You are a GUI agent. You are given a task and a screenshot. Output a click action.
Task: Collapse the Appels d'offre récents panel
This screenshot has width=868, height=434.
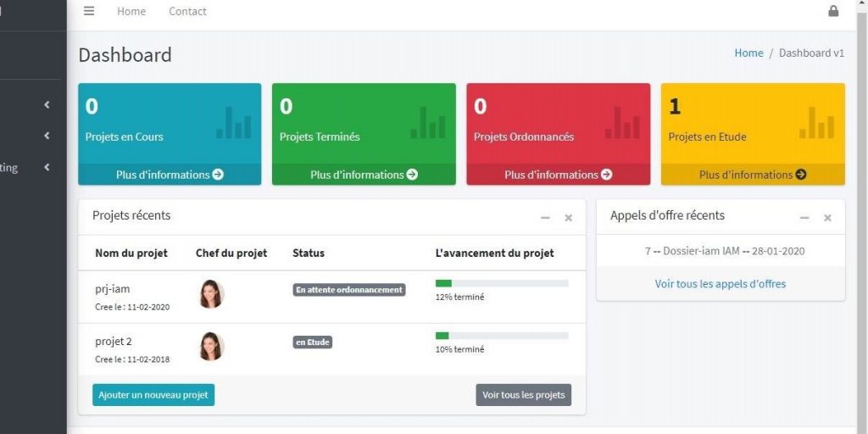(804, 218)
